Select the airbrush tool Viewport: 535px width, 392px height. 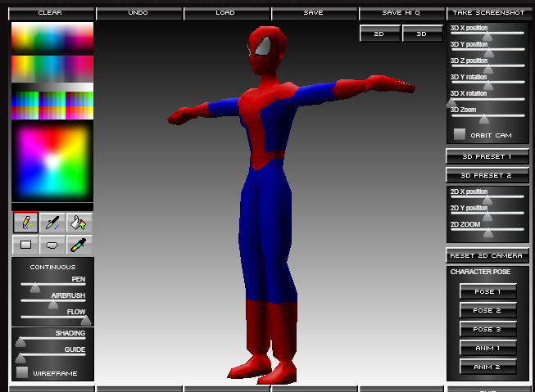[x=52, y=223]
